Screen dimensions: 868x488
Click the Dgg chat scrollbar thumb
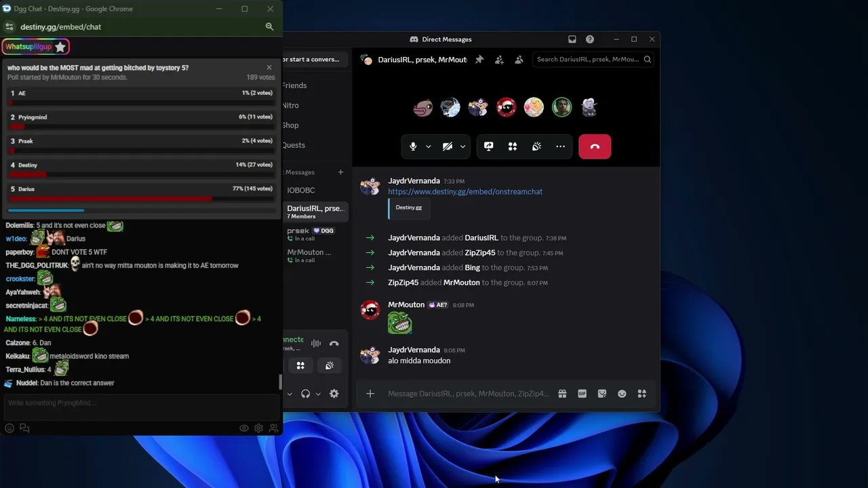tap(280, 382)
